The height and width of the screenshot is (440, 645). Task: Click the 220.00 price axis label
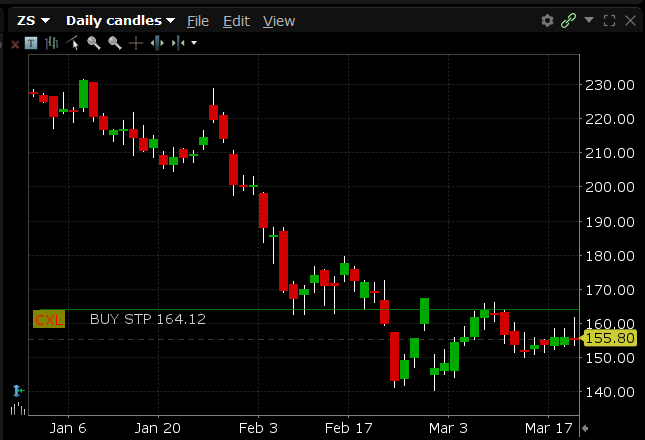coord(610,119)
